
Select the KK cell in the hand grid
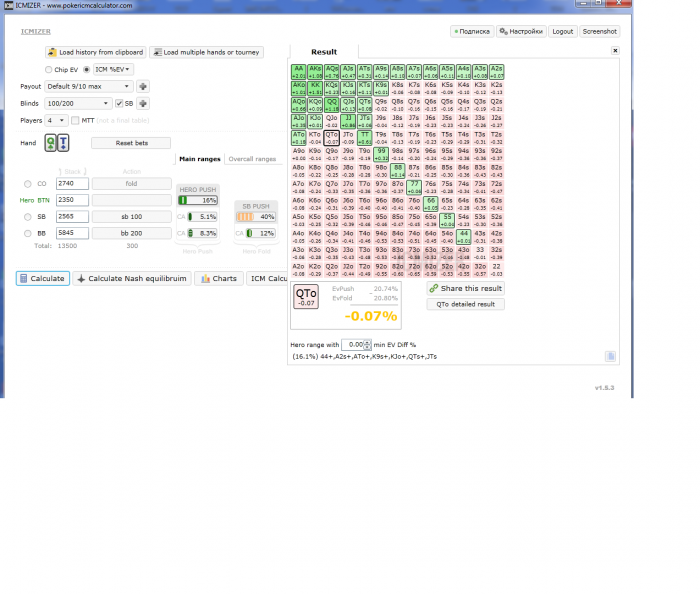tap(315, 88)
